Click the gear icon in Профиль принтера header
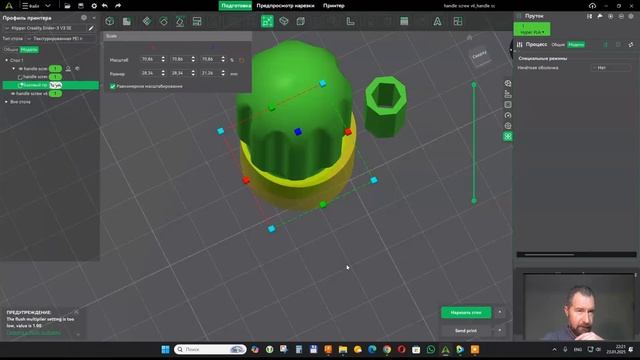The height and width of the screenshot is (360, 640). (84, 18)
